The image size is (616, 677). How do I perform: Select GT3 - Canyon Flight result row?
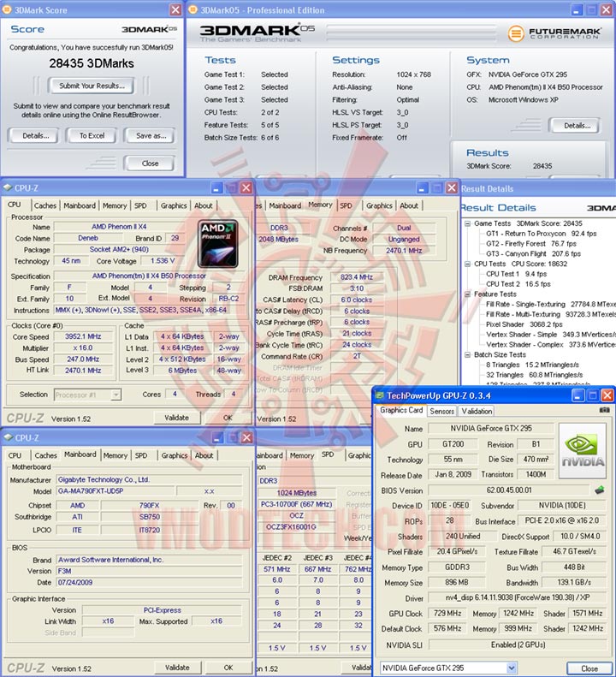[533, 254]
